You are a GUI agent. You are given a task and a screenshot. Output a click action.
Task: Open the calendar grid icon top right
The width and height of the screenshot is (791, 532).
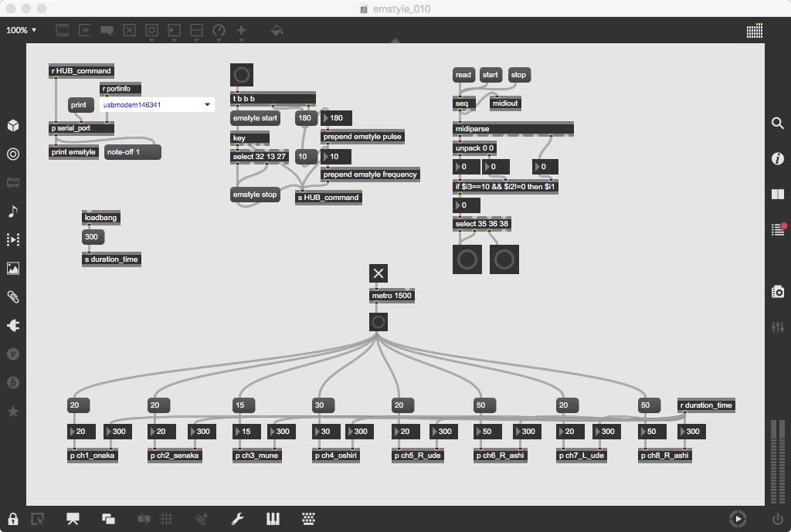pyautogui.click(x=754, y=31)
